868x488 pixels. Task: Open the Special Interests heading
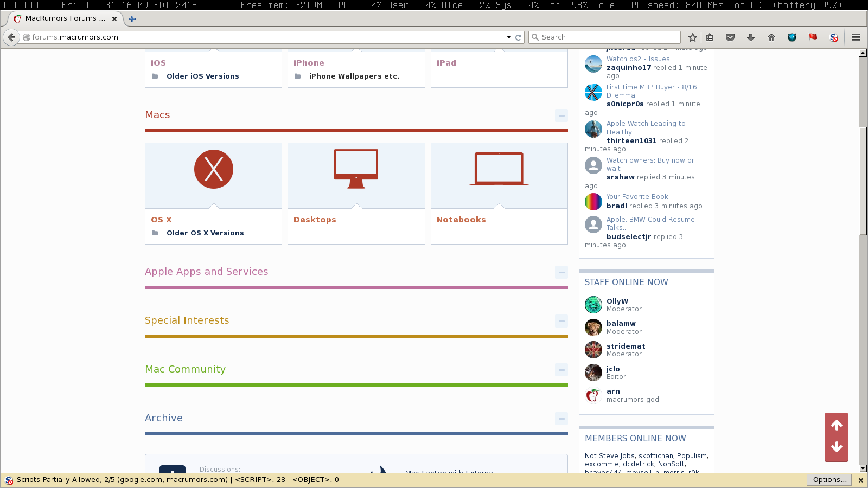(x=187, y=320)
